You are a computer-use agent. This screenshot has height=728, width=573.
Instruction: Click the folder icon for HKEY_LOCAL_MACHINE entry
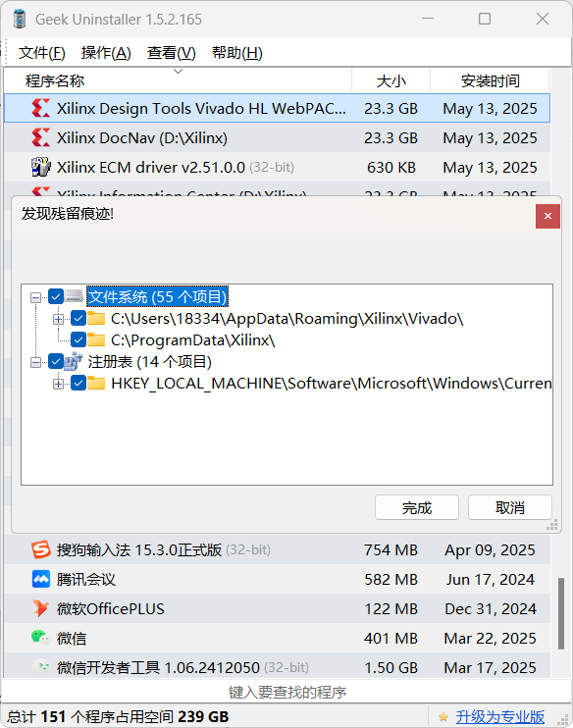coord(96,383)
